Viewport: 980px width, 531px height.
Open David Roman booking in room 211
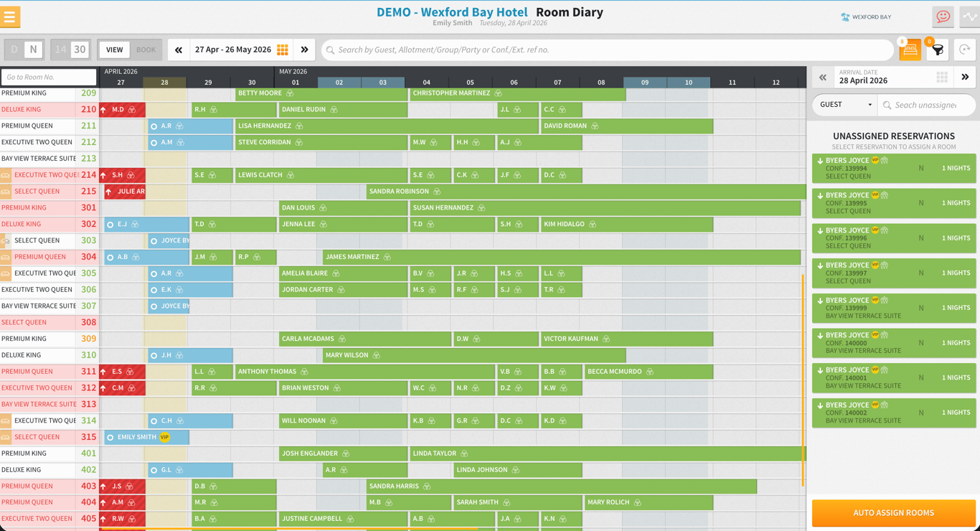626,126
